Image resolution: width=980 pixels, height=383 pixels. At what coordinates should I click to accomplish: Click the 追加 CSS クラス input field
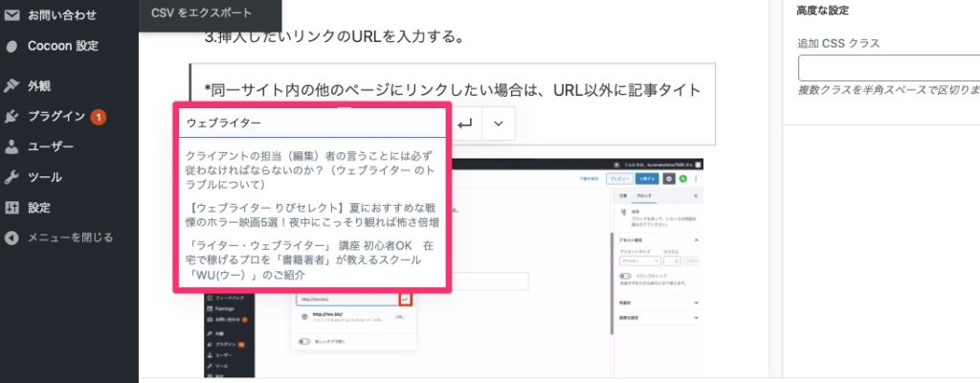pyautogui.click(x=889, y=68)
